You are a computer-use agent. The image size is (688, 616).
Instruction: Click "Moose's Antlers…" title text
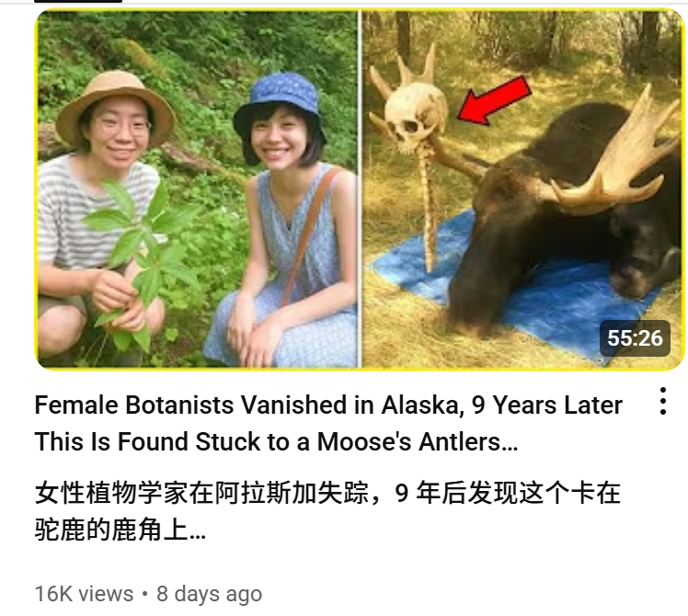click(x=418, y=441)
